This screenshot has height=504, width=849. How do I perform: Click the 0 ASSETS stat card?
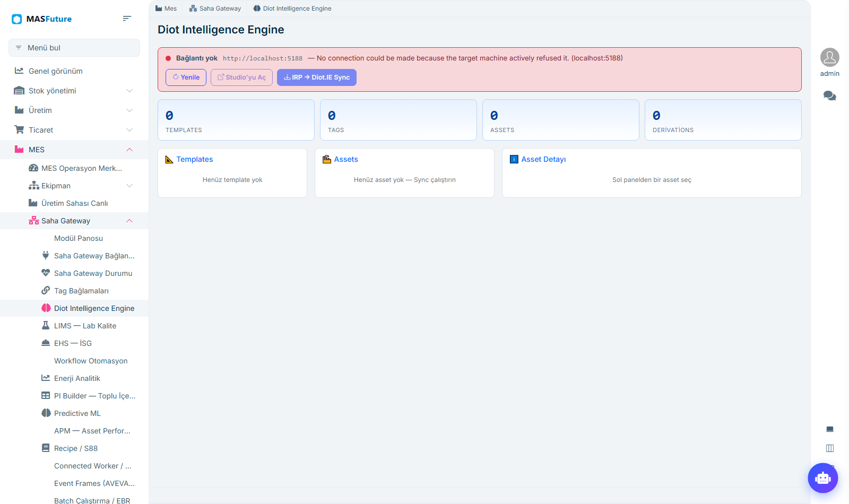pyautogui.click(x=561, y=120)
